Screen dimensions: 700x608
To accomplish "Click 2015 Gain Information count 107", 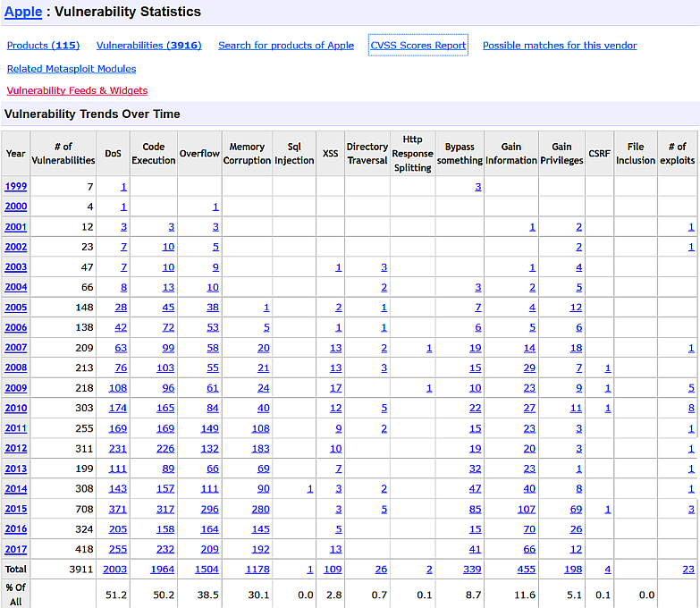I will coord(527,510).
